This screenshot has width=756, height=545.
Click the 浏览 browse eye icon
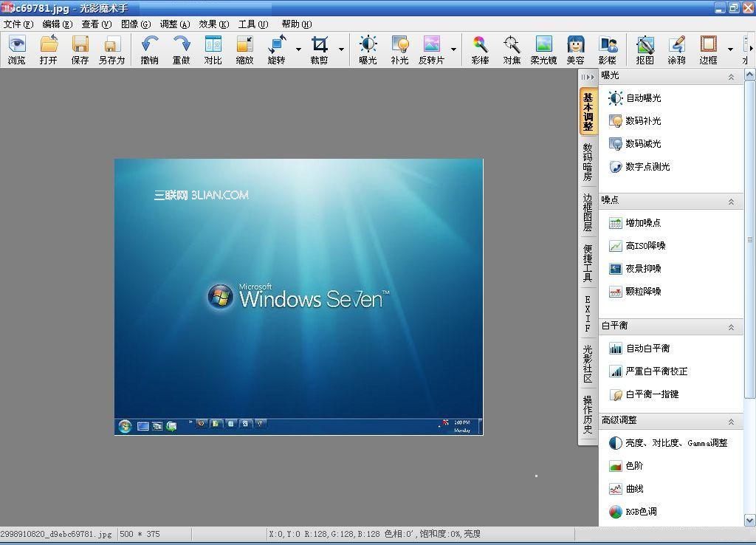(17, 44)
